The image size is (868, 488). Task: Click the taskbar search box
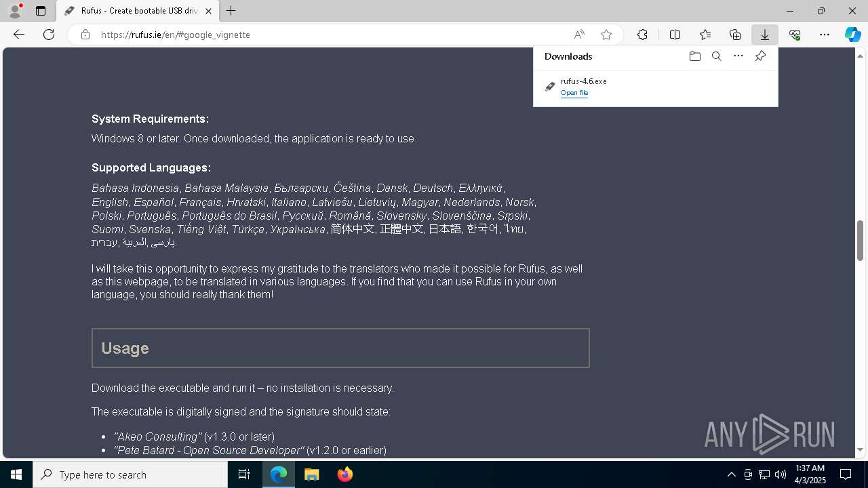tap(130, 474)
